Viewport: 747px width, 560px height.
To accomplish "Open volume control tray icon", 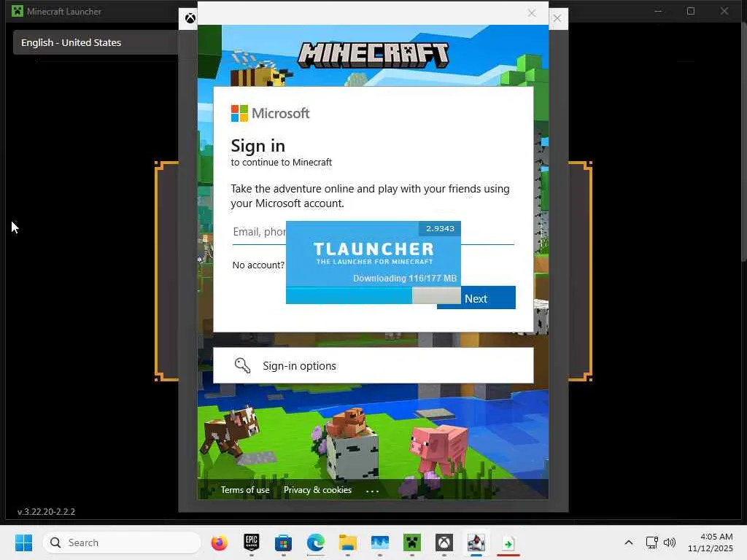I will click(x=670, y=542).
